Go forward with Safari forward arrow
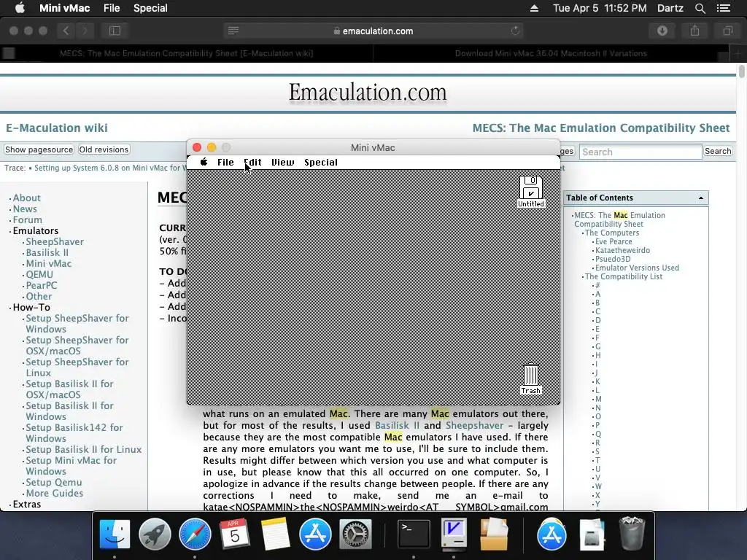Image resolution: width=747 pixels, height=560 pixels. click(85, 31)
